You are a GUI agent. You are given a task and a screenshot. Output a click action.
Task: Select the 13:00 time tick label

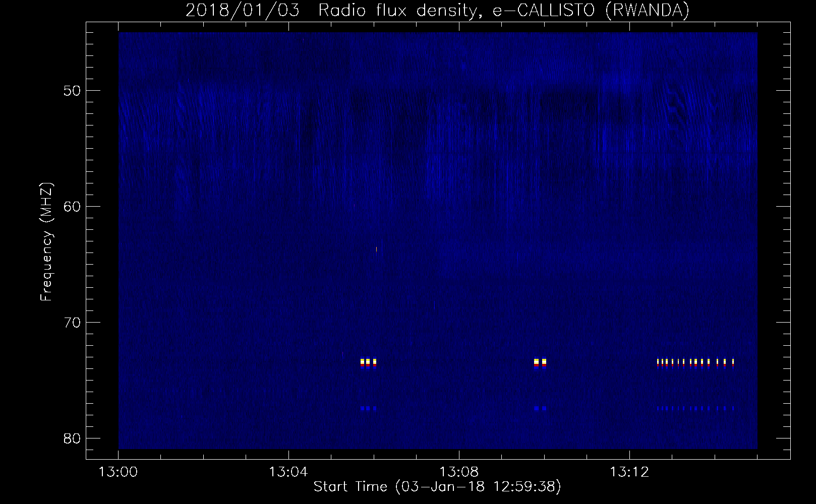click(118, 472)
